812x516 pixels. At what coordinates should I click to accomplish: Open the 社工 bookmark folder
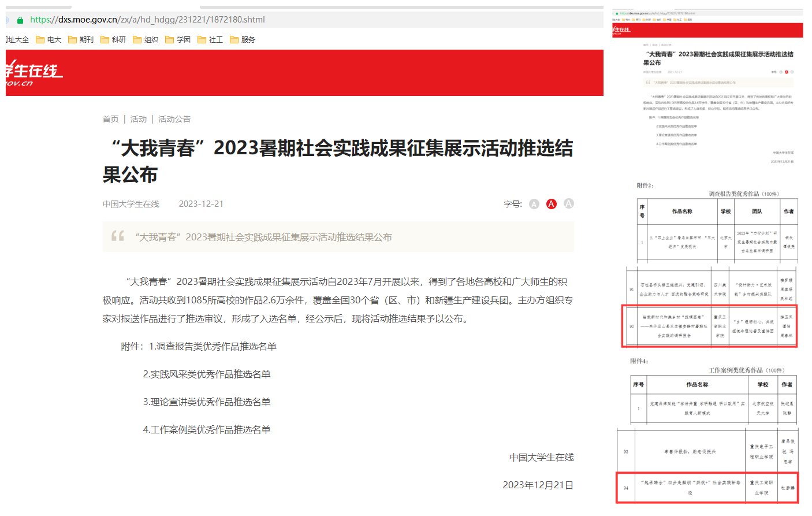tap(210, 40)
